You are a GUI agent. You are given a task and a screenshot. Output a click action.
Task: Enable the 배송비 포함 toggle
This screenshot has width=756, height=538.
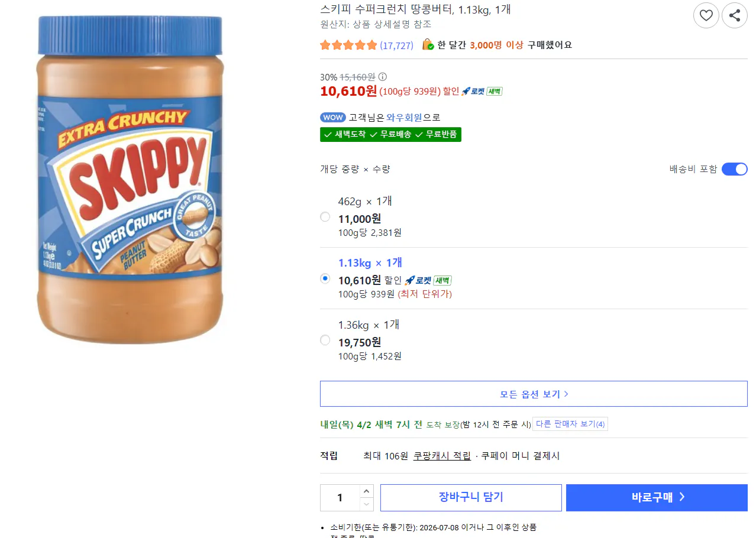[x=734, y=168]
